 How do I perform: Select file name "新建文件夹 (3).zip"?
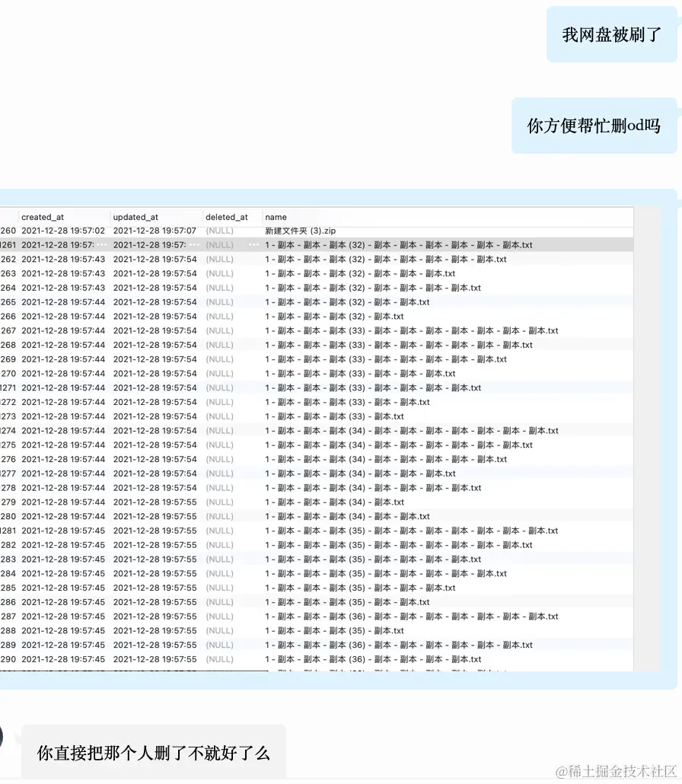[301, 231]
